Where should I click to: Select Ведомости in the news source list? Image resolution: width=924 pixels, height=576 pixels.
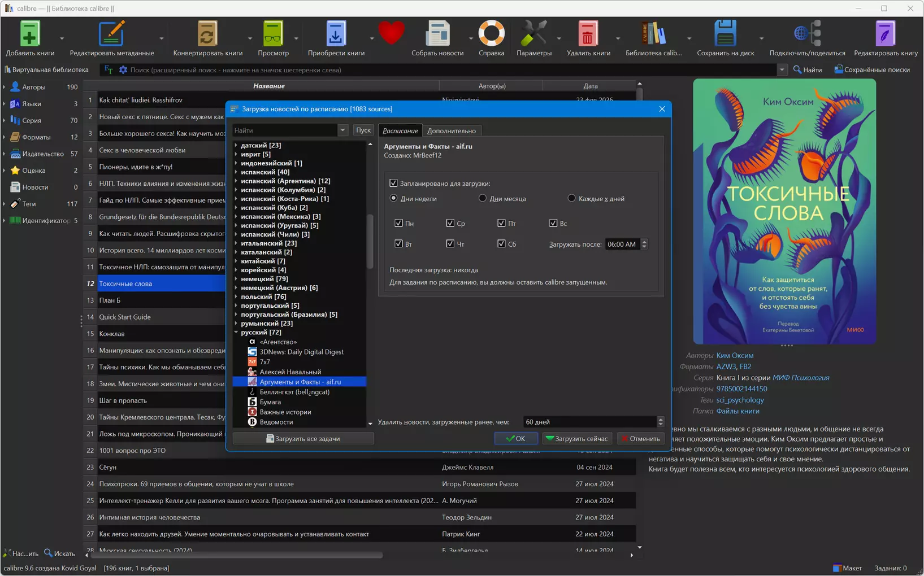[276, 422]
